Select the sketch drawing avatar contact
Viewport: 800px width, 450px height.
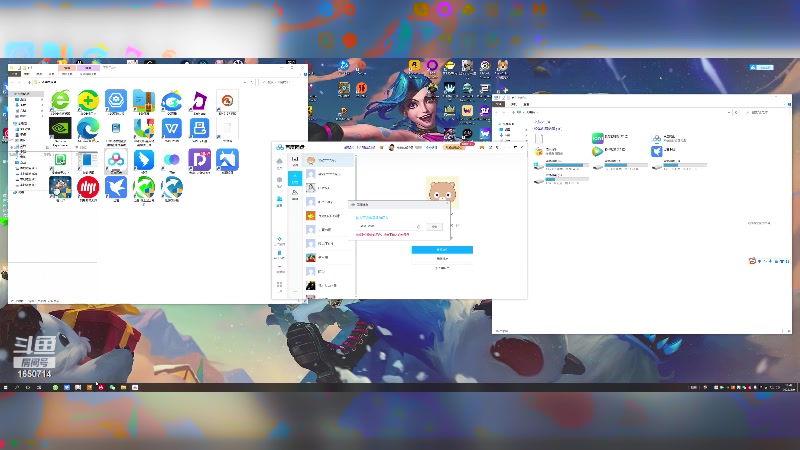click(329, 188)
